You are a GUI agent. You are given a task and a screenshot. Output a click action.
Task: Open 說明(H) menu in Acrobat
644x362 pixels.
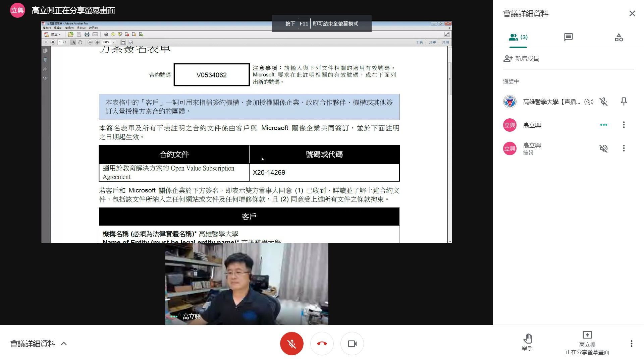(x=93, y=28)
